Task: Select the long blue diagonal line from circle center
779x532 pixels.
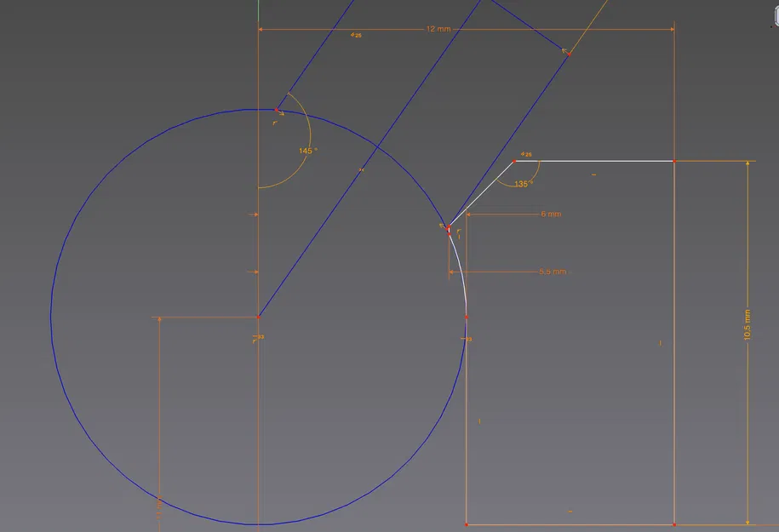Action: click(369, 158)
